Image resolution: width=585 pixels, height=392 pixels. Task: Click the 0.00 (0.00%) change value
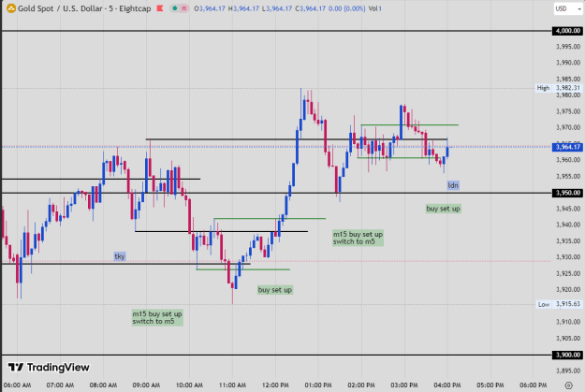coord(347,8)
